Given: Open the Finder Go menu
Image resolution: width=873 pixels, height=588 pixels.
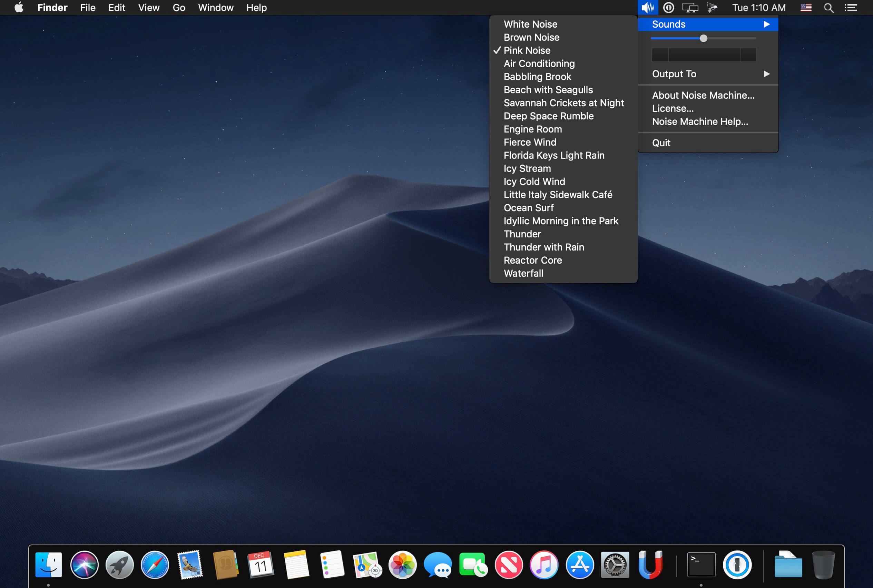Looking at the screenshot, I should click(x=178, y=8).
